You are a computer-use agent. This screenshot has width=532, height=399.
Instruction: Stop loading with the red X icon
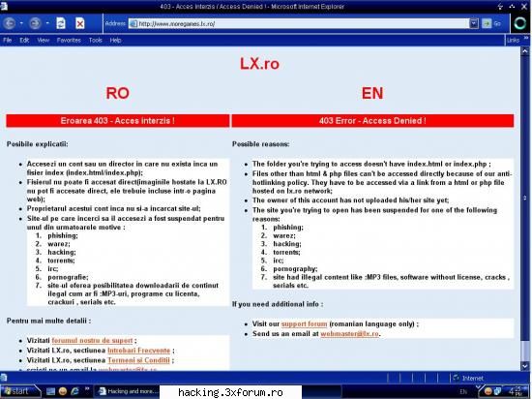click(x=80, y=23)
